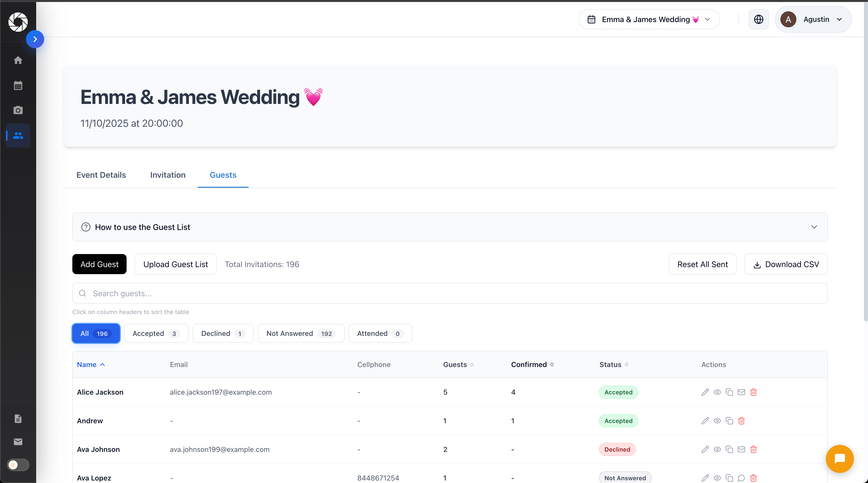This screenshot has height=483, width=868.
Task: Expand the How to use the Guest List panel
Action: pyautogui.click(x=814, y=227)
